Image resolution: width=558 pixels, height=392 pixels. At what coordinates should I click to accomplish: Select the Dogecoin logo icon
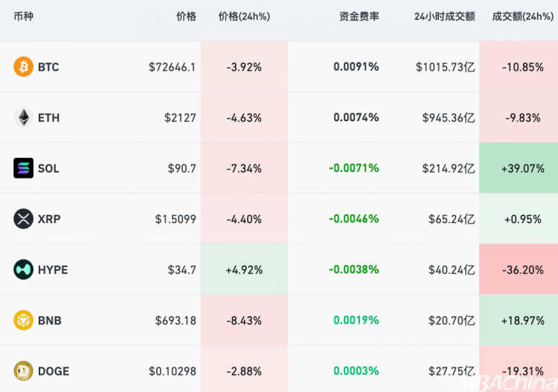[x=24, y=370]
